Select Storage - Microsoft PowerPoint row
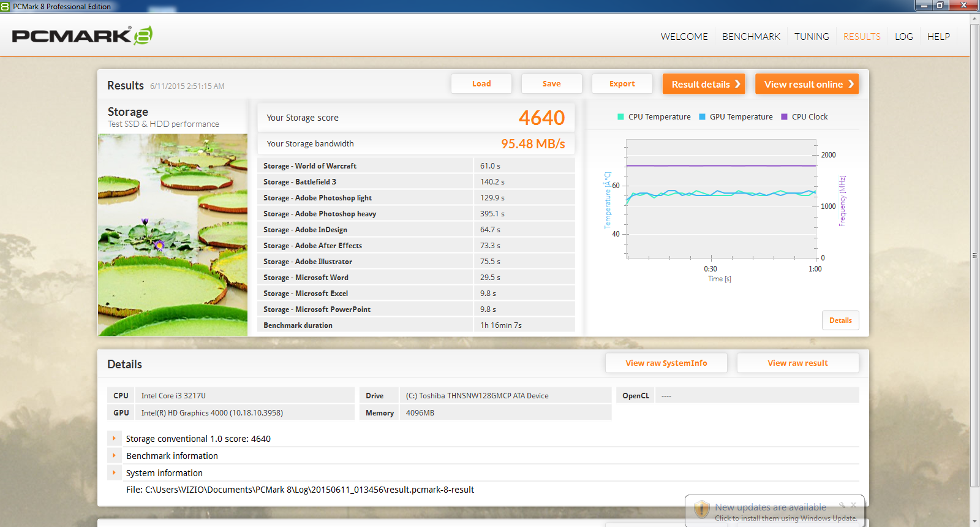The height and width of the screenshot is (527, 980). coord(416,309)
